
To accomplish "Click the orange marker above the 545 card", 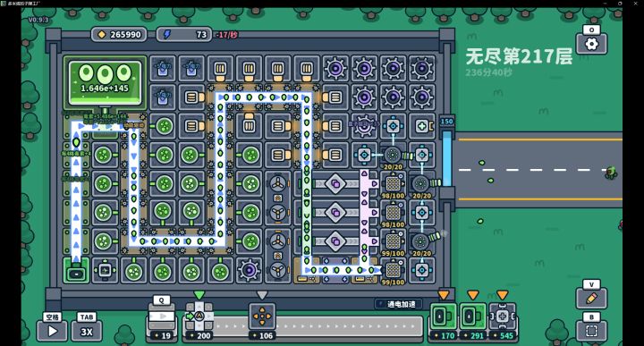I will (x=503, y=295).
